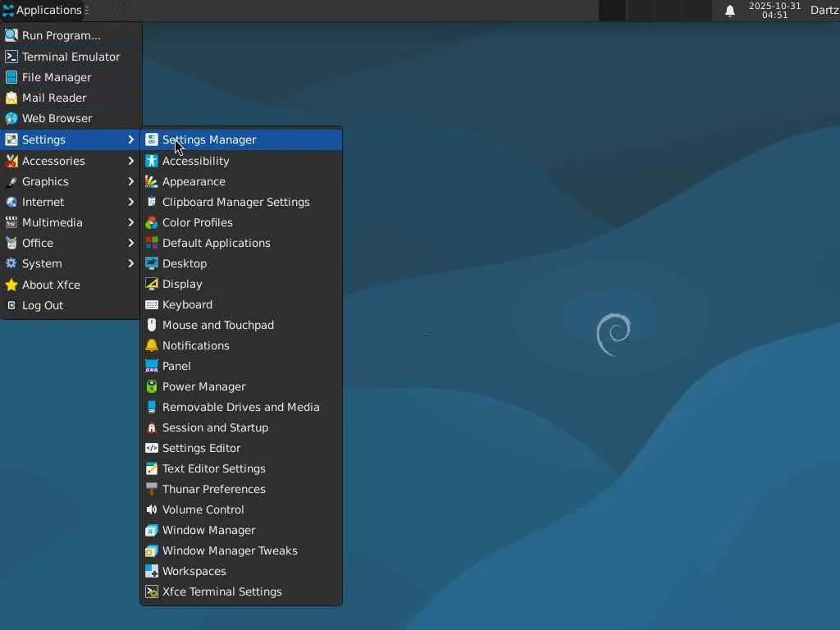
Task: Click the Appearance paint icon
Action: click(x=152, y=181)
